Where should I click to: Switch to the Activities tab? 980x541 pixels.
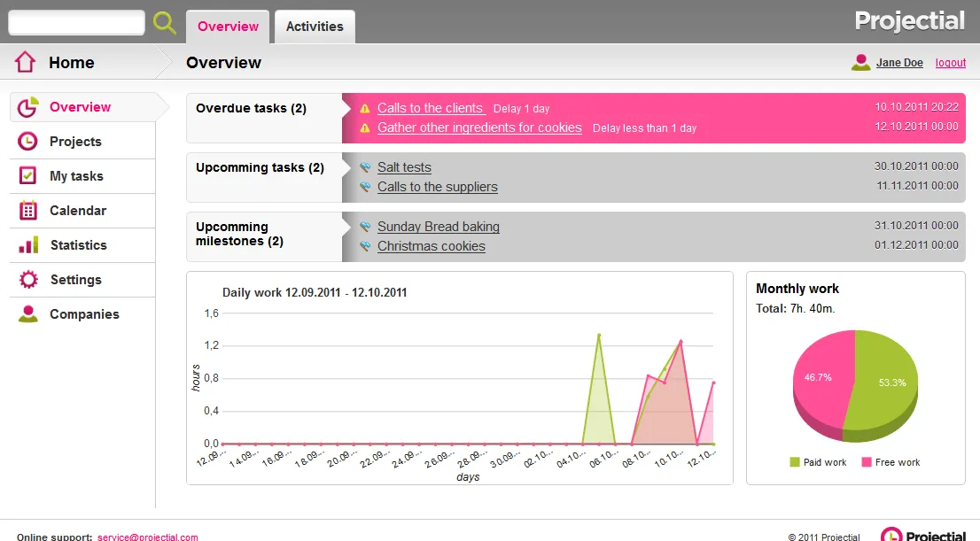pos(315,27)
